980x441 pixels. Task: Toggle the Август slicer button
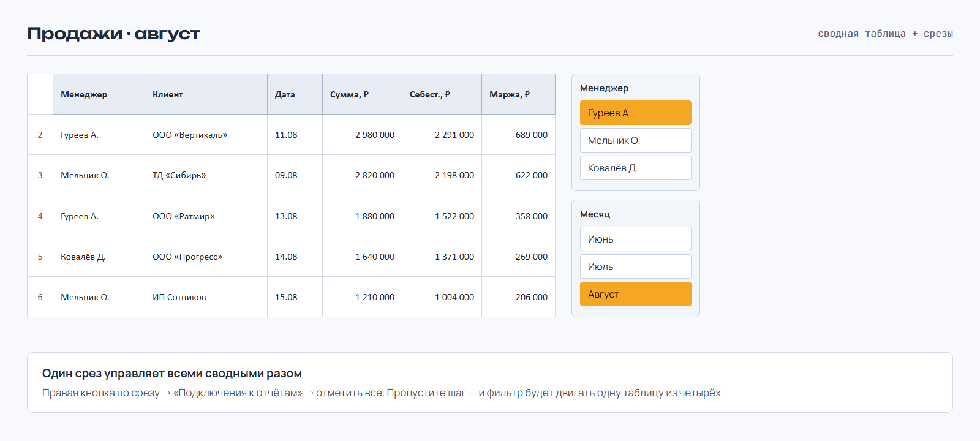click(635, 294)
